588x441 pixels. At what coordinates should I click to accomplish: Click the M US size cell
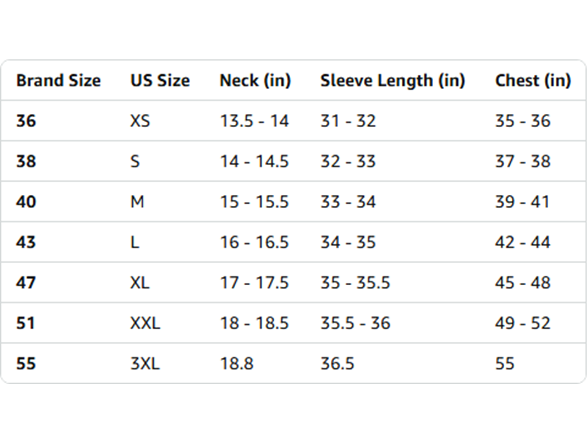click(137, 202)
